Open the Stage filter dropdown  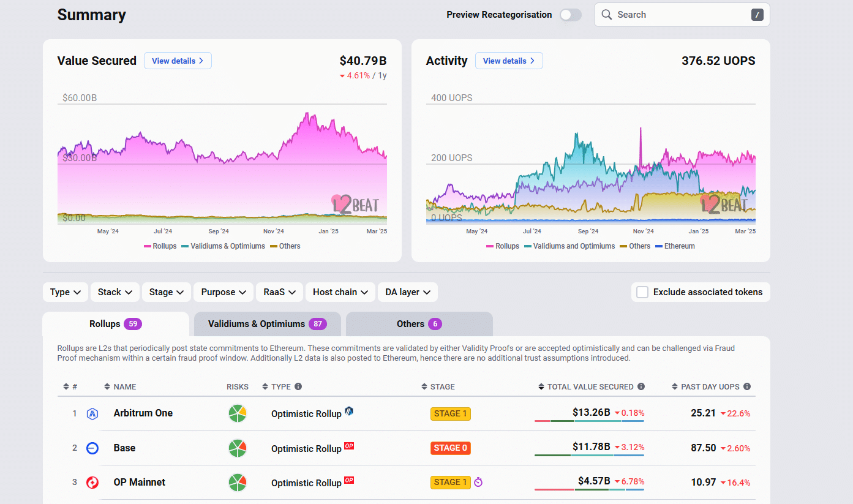167,292
